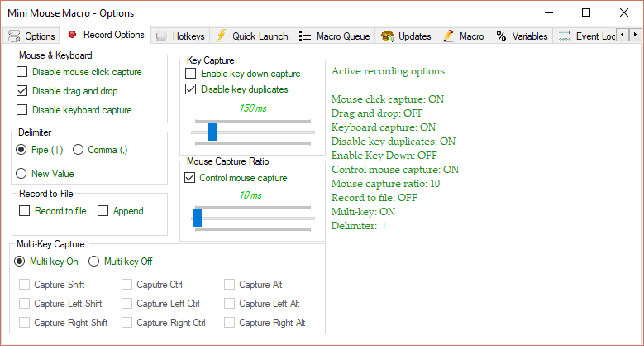Enable Disable mouse click capture checkbox

tap(21, 72)
